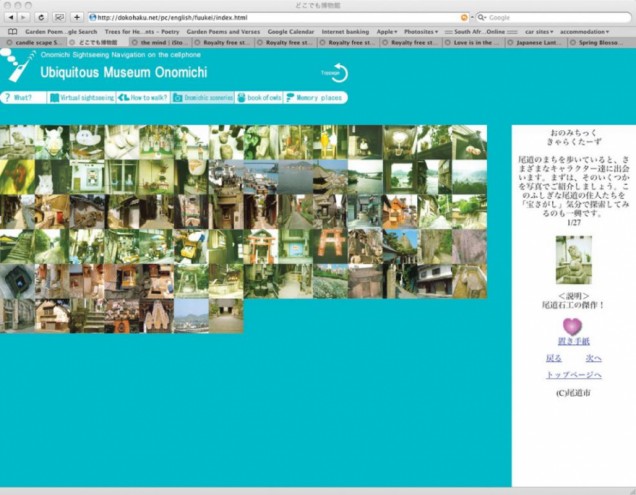
Task: Open the Internet banking bookmark
Action: [345, 32]
